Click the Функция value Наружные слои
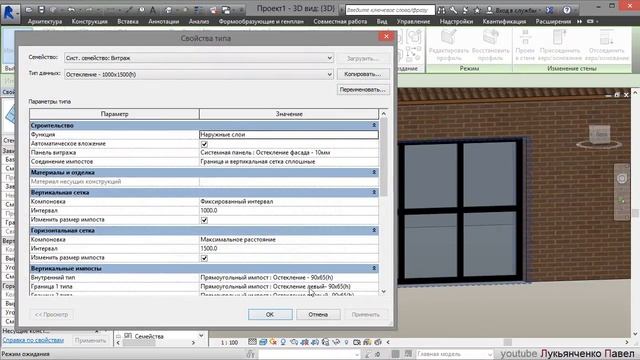Image resolution: width=640 pixels, height=360 pixels. click(x=289, y=134)
